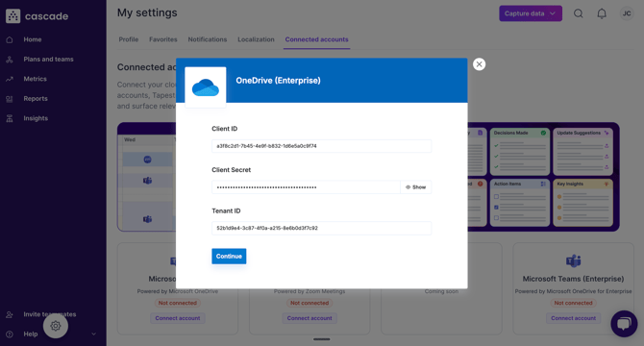Click the Update Suggestions card thumbnail
Viewport: 644px width, 346px height.
[x=582, y=151]
